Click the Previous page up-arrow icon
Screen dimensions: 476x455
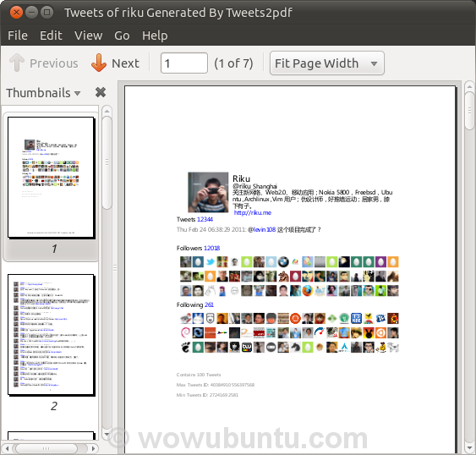(17, 63)
